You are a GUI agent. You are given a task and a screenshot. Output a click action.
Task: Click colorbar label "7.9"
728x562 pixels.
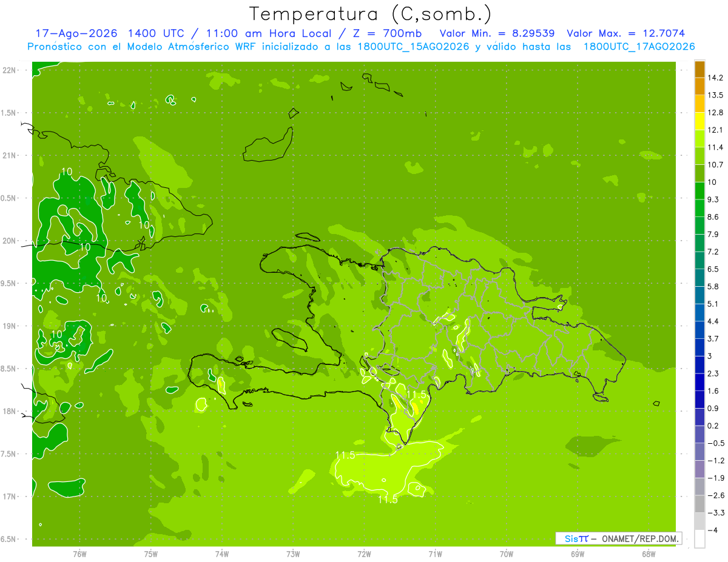coord(713,235)
